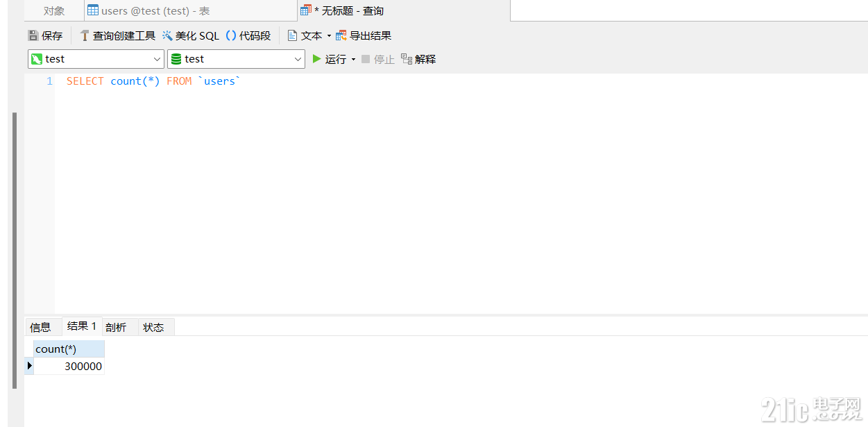The width and height of the screenshot is (868, 427).
Task: Click the `users` table name in query
Action: pos(219,81)
